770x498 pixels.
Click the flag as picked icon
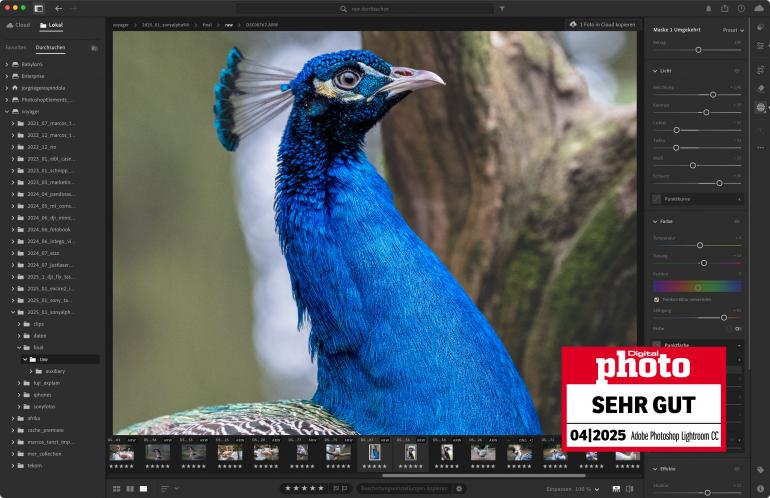point(336,488)
